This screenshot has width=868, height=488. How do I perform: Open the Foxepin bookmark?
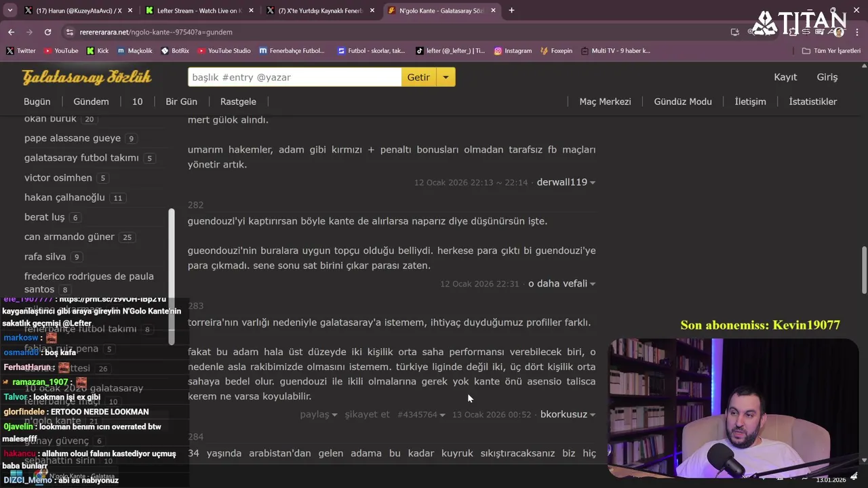pos(556,51)
